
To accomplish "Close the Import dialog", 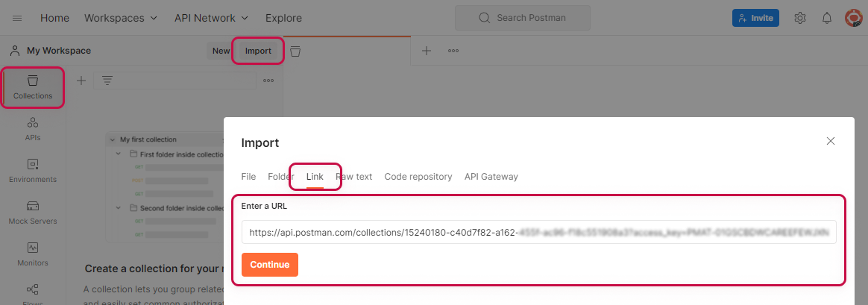I will pos(831,141).
